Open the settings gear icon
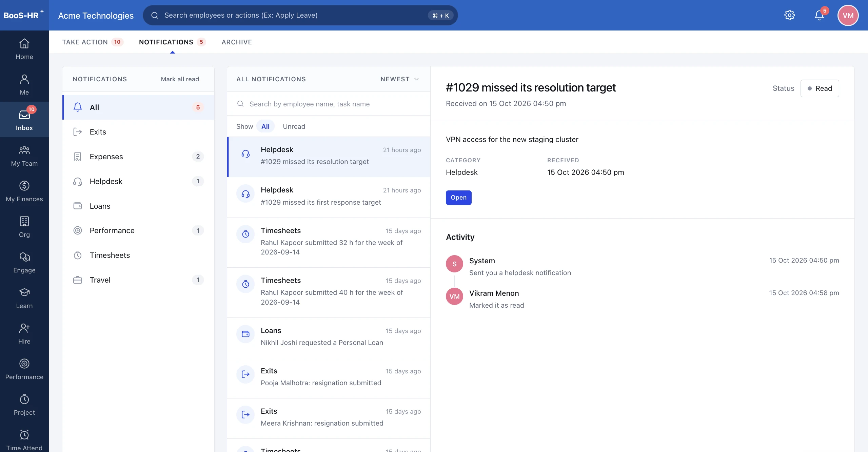This screenshot has width=868, height=452. click(x=789, y=15)
